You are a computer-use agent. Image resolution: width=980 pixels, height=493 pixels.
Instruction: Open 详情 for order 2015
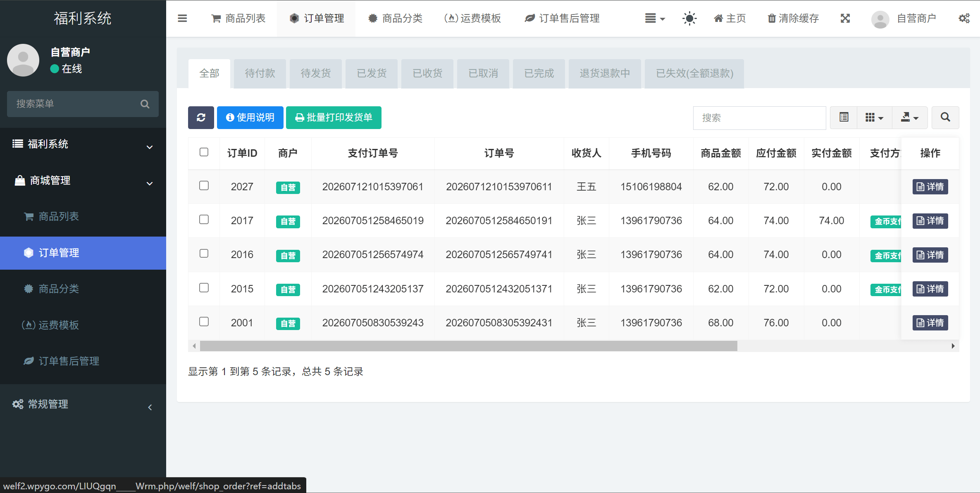click(930, 289)
